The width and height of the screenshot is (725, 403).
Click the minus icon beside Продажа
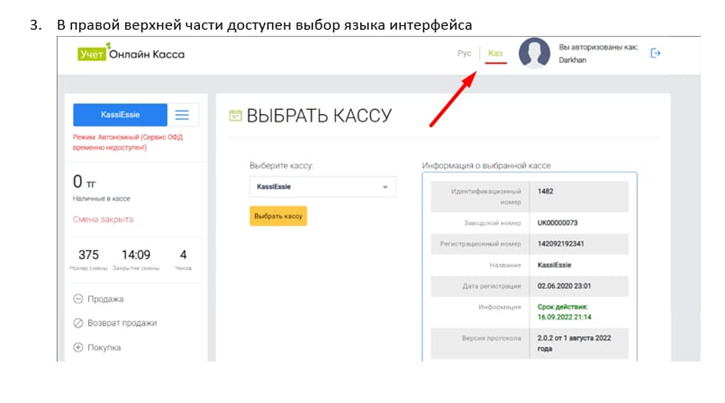point(78,299)
